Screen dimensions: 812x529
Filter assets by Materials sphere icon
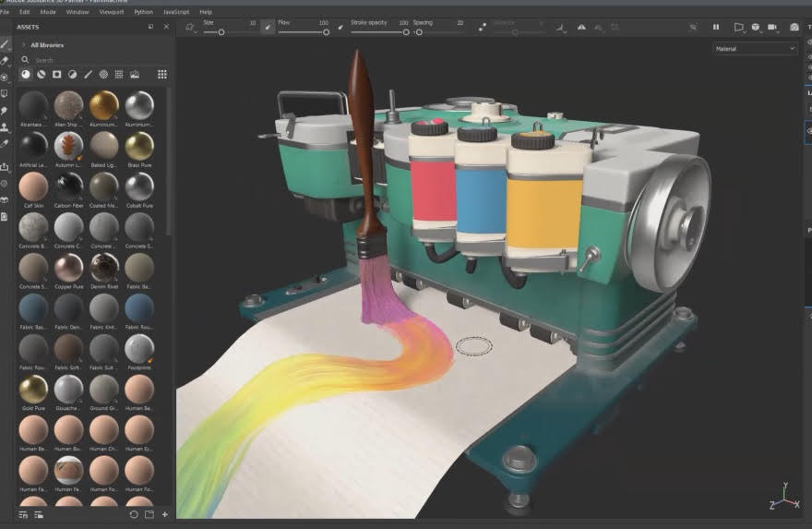pyautogui.click(x=26, y=75)
